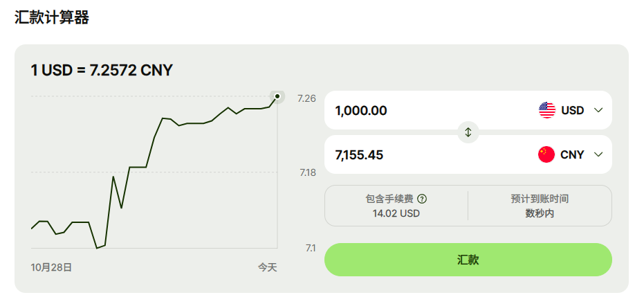
Task: Select the CNY currency label
Action: (572, 154)
